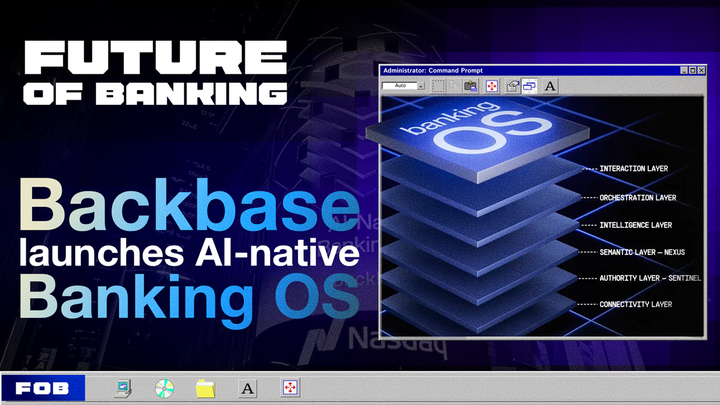
Task: Open the Auto font size dropdown arrow
Action: [x=421, y=86]
